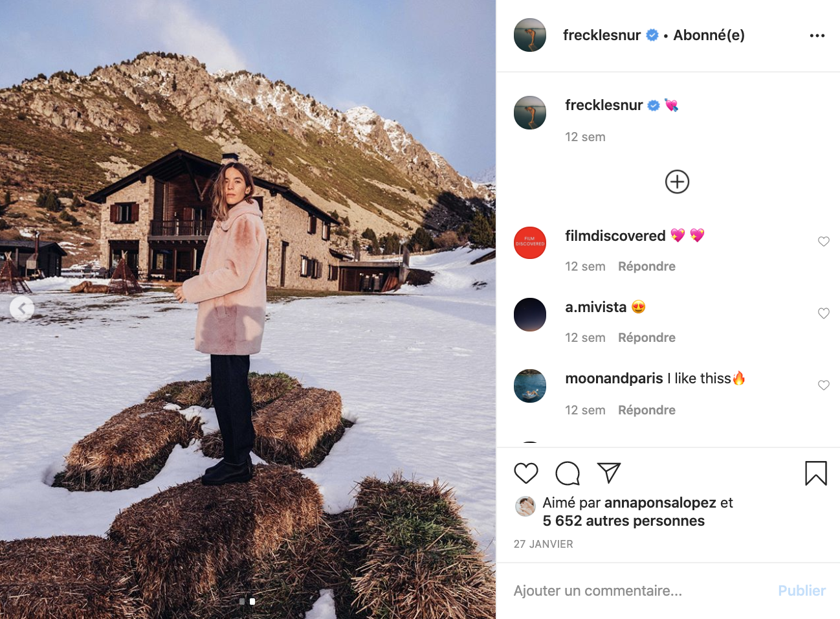Open the frecklesnur profile picture in the header
Viewport: 840px width, 619px height.
[x=530, y=35]
